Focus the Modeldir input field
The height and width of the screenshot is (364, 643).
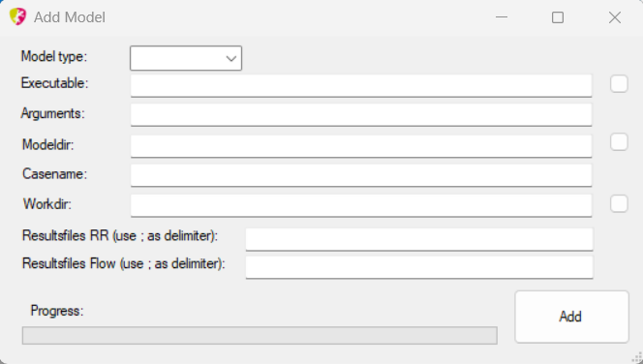tap(361, 146)
